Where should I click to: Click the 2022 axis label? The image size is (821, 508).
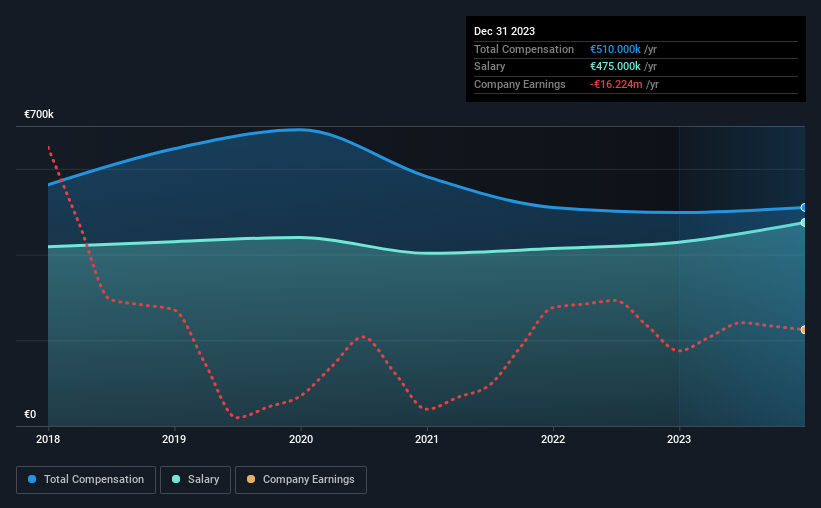[553, 439]
